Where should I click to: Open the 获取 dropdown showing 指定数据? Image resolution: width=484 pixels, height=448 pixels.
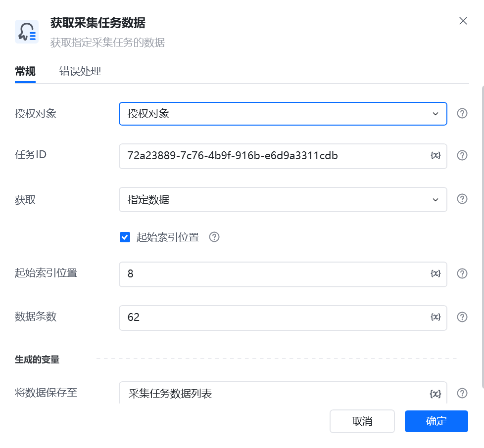[283, 199]
